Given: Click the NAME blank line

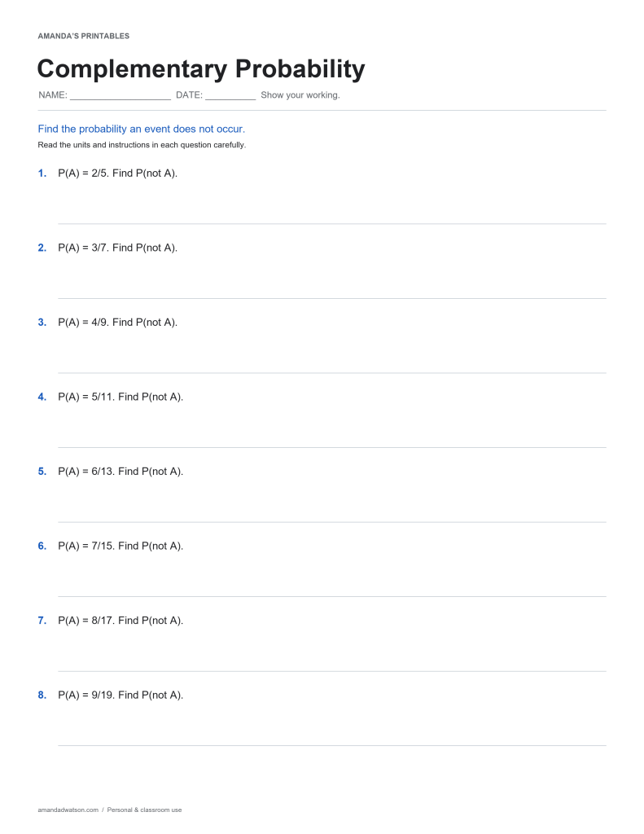Looking at the screenshot, I should pos(120,96).
